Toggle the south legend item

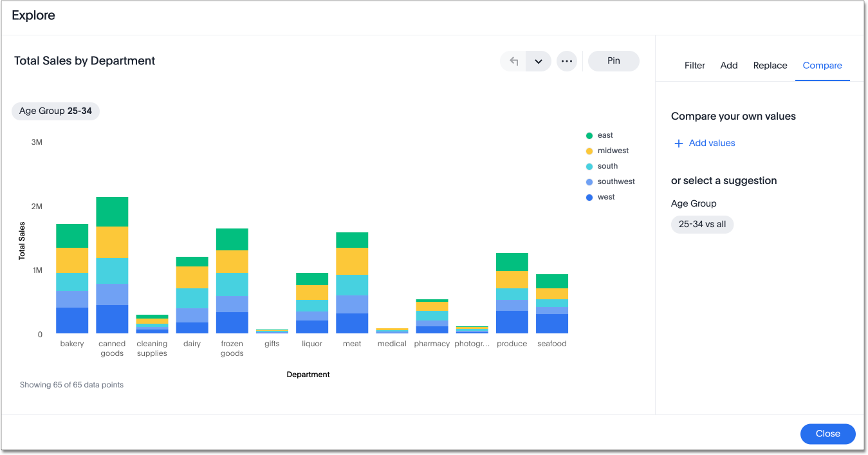pyautogui.click(x=607, y=166)
